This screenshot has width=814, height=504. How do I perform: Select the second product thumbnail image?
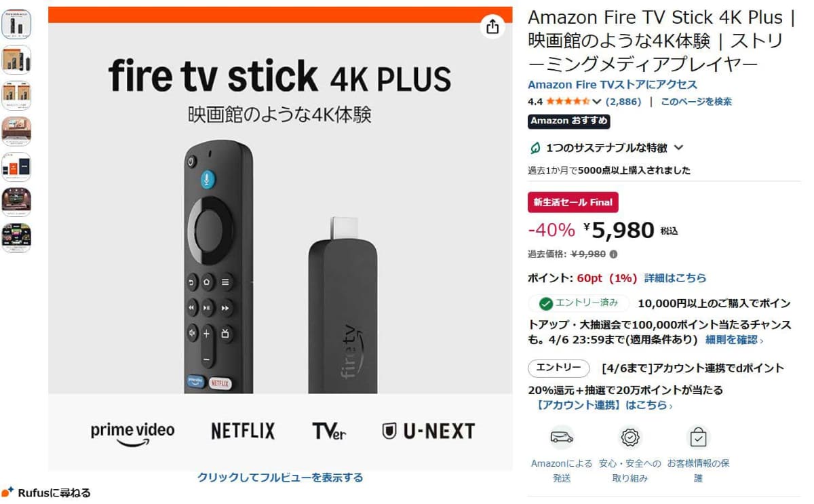click(x=16, y=60)
